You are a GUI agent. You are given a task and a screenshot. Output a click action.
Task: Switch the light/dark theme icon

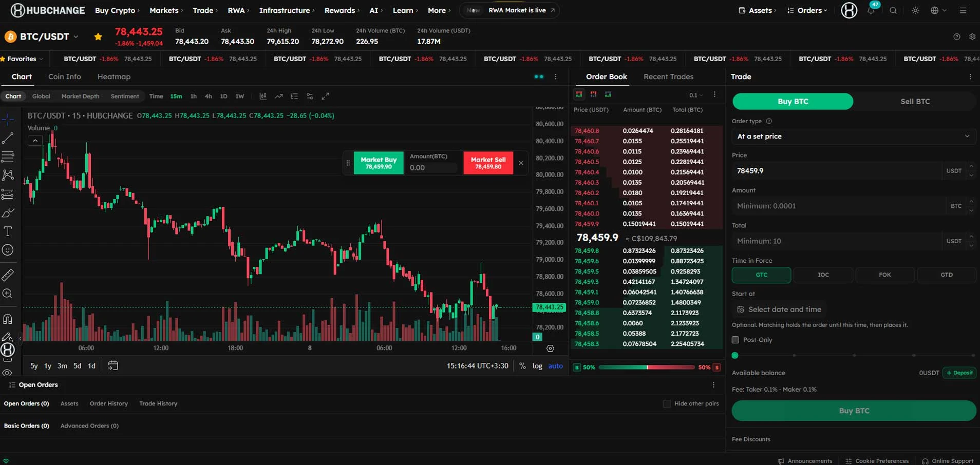[x=915, y=10]
